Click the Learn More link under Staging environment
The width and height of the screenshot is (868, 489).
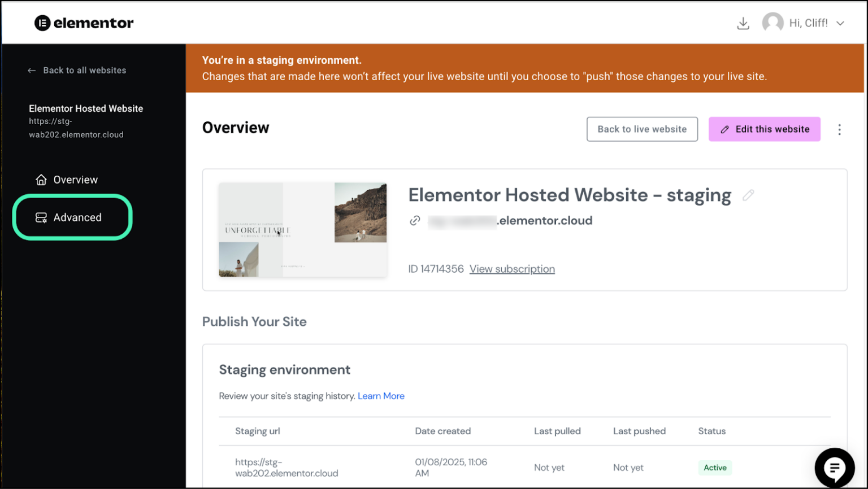tap(381, 396)
